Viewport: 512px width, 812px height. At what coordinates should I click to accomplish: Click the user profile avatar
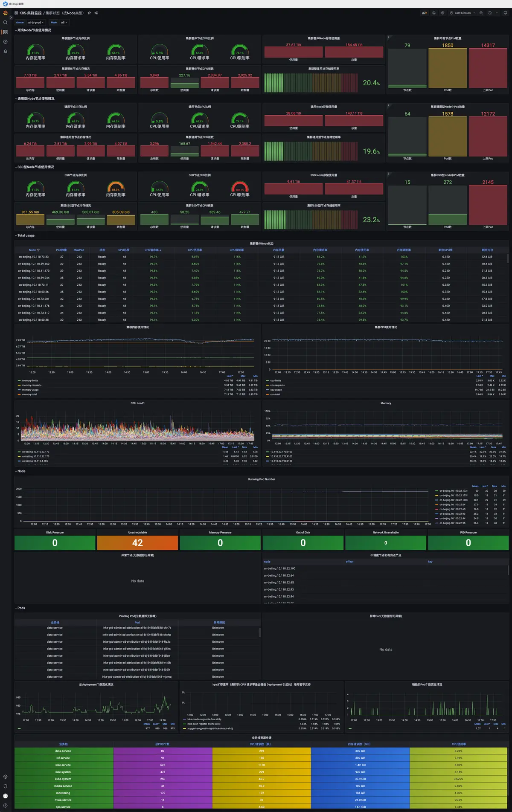point(5,796)
